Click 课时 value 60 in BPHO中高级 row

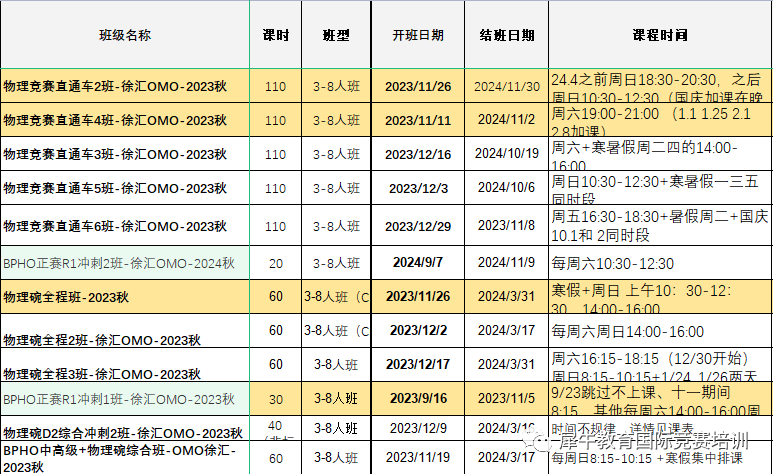coord(276,458)
